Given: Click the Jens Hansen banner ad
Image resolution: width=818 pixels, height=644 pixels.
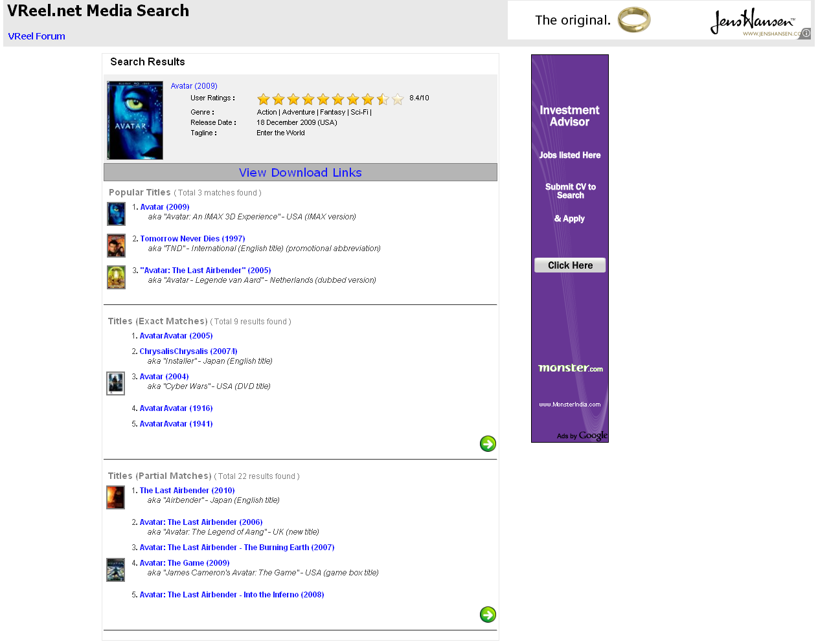Looking at the screenshot, I should click(659, 20).
